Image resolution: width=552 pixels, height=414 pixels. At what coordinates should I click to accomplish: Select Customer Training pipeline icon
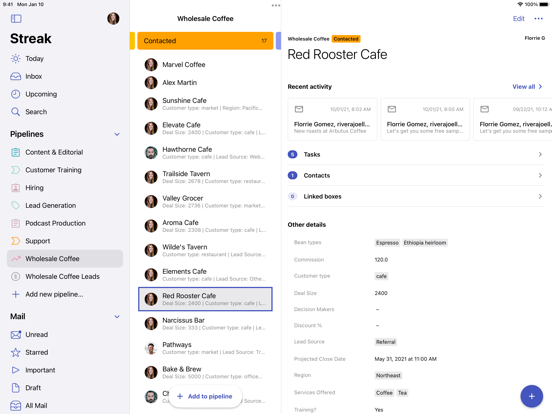pos(15,170)
